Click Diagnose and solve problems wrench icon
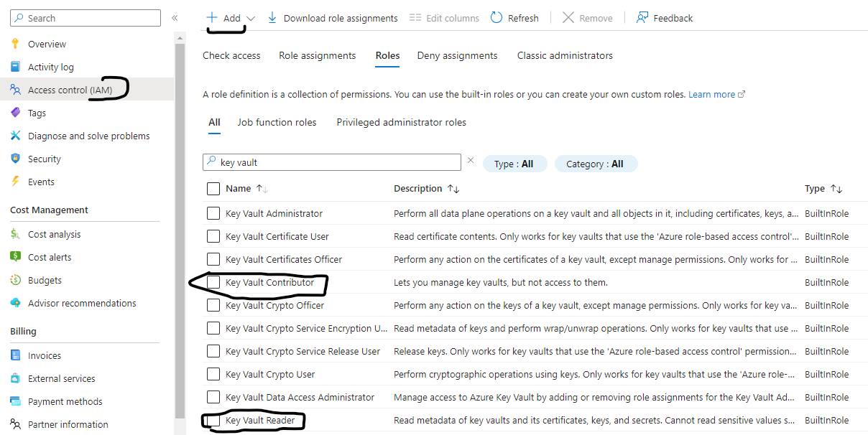This screenshot has height=435, width=868. pos(15,136)
